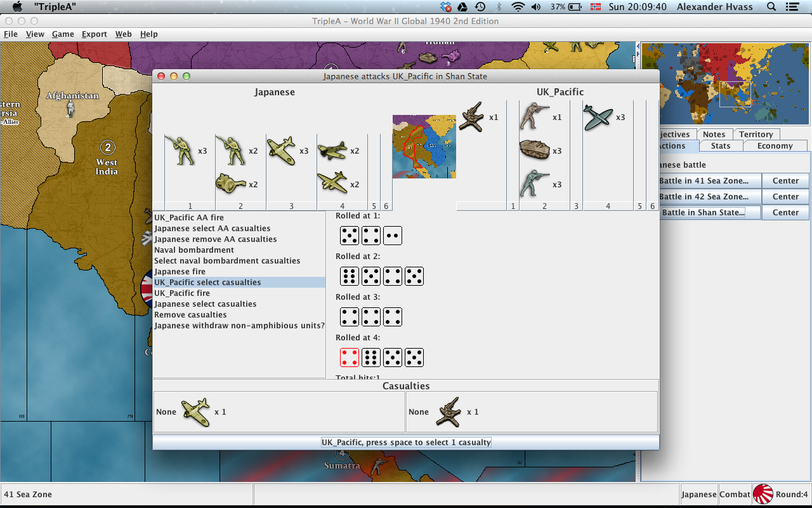Click UK_Pacific AA gun x1 icon beside battle map
The height and width of the screenshot is (508, 812).
[x=471, y=117]
